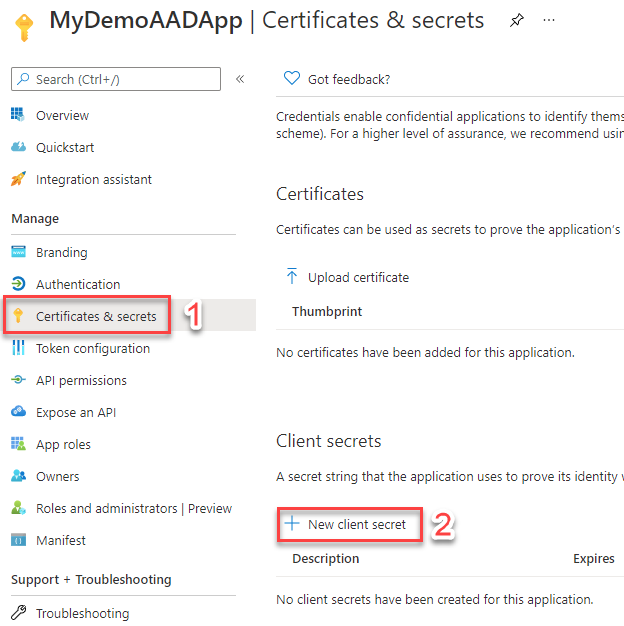Click the plus icon for new client secret
624x626 pixels.
click(x=292, y=523)
